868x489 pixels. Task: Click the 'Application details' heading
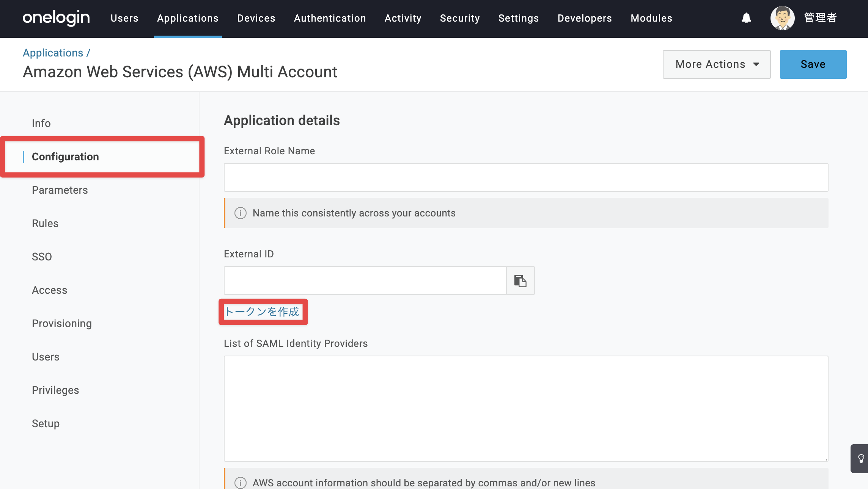coord(282,121)
